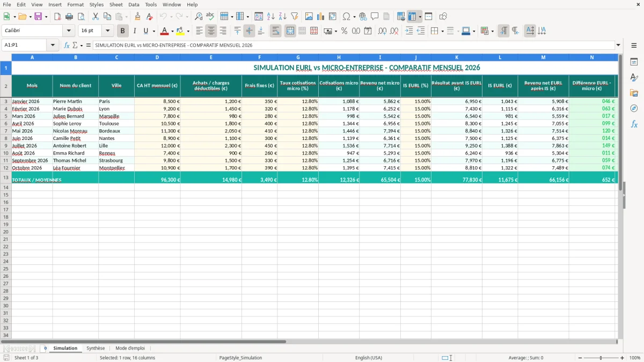
Task: Open the Styles menu
Action: tap(97, 4)
